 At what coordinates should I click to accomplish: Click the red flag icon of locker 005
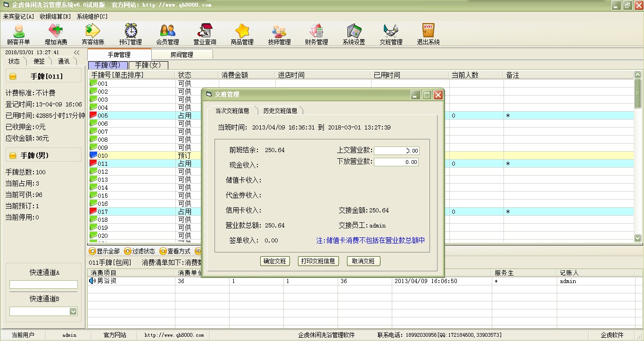[93, 115]
